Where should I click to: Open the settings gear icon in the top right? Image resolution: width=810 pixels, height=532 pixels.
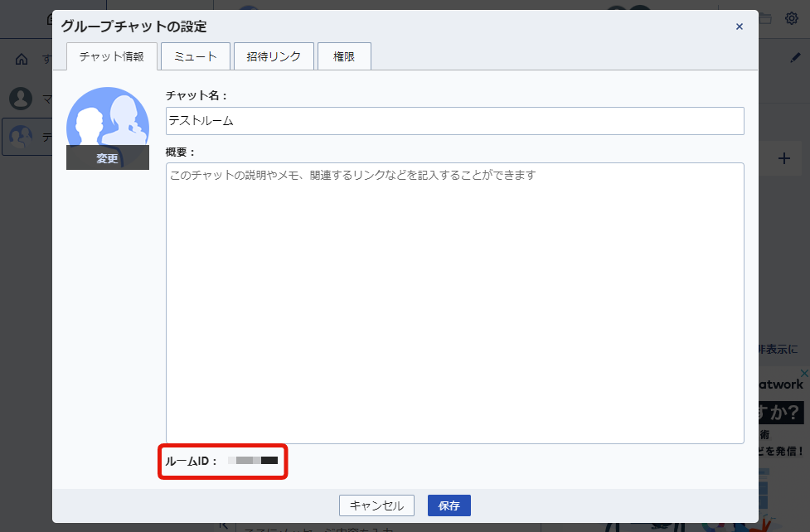pos(792,18)
